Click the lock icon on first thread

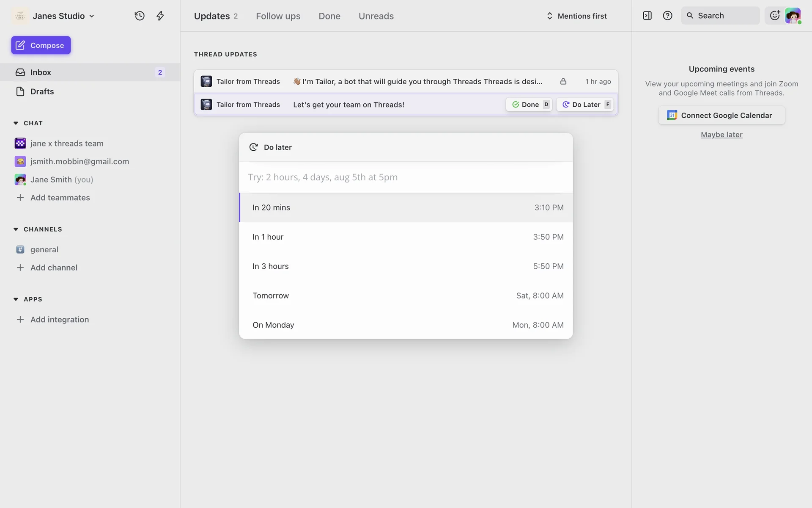pos(563,81)
